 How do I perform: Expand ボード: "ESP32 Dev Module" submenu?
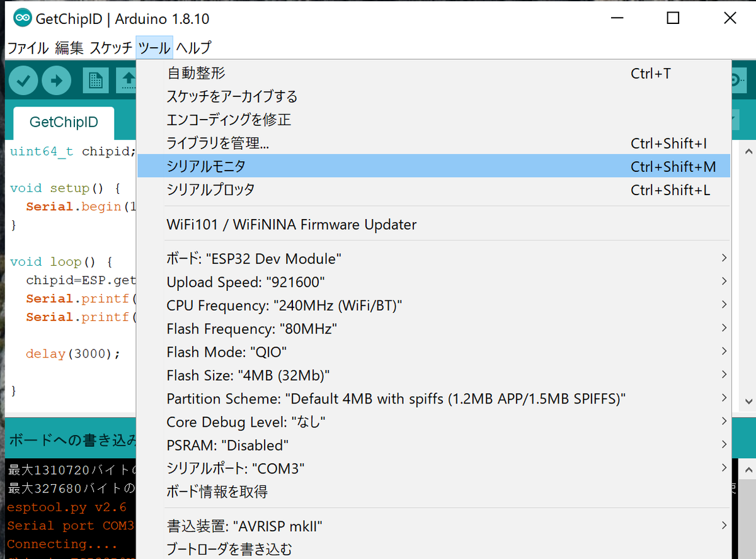click(x=433, y=258)
